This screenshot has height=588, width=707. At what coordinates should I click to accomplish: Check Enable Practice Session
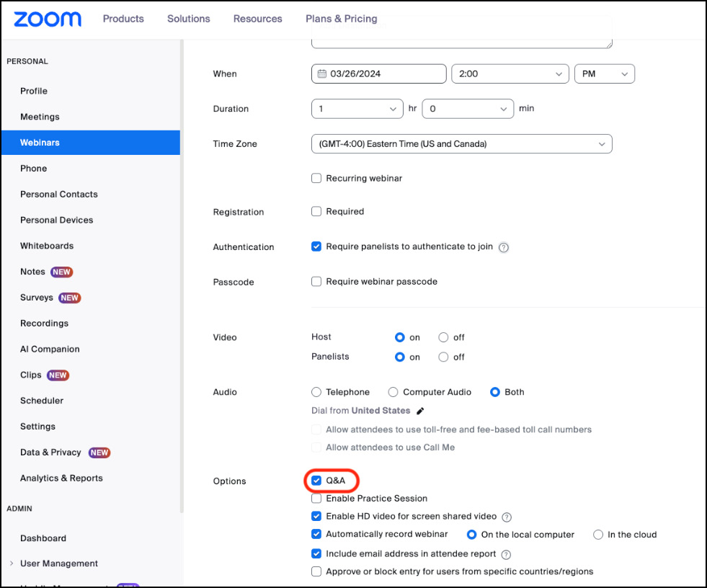(316, 499)
